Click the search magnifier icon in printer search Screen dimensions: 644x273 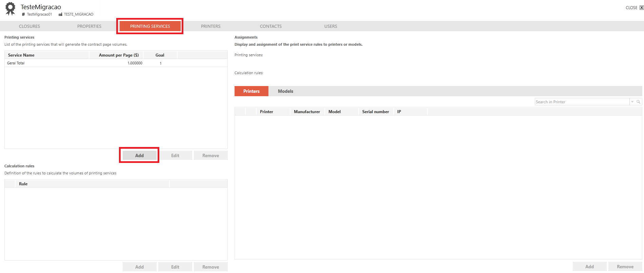pos(639,102)
